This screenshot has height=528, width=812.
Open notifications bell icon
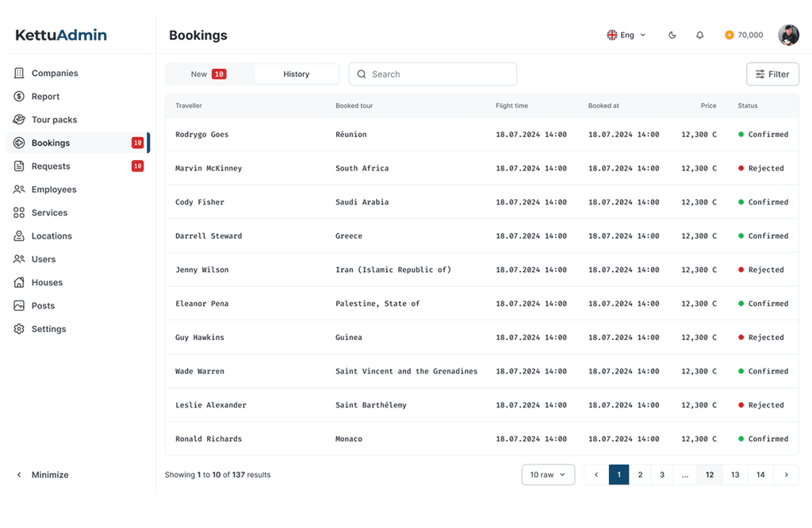(x=699, y=35)
